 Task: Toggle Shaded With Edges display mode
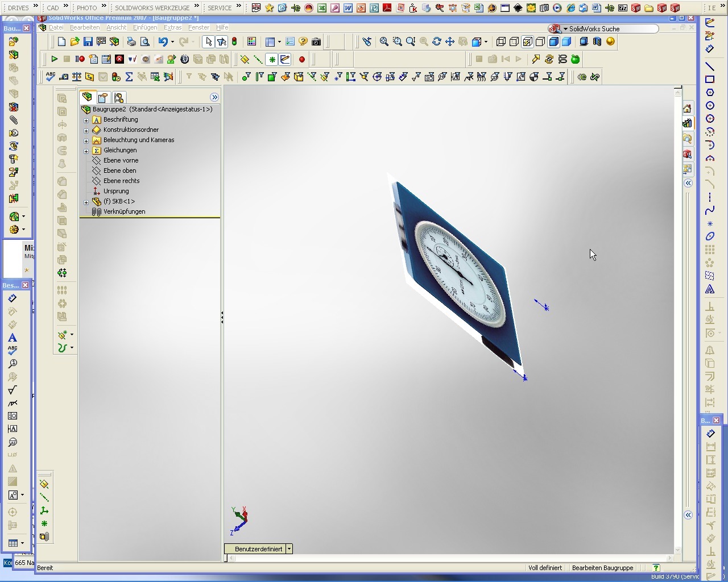(553, 41)
